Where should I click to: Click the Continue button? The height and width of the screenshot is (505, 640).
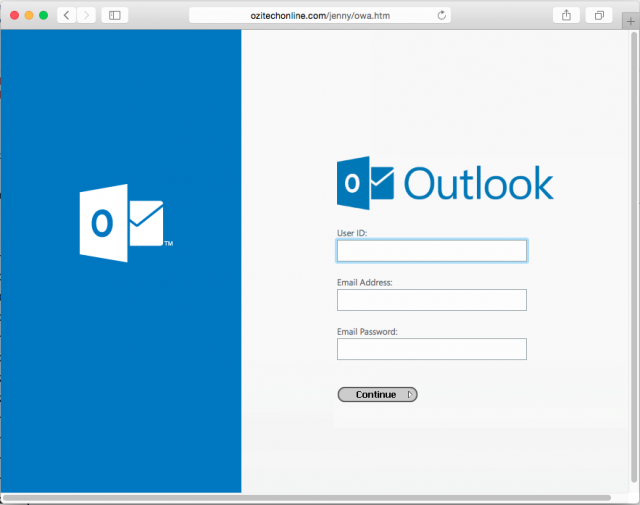point(377,394)
